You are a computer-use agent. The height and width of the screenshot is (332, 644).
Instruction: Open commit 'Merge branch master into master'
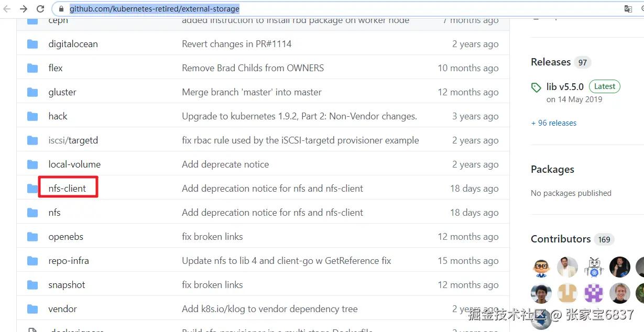(x=252, y=92)
